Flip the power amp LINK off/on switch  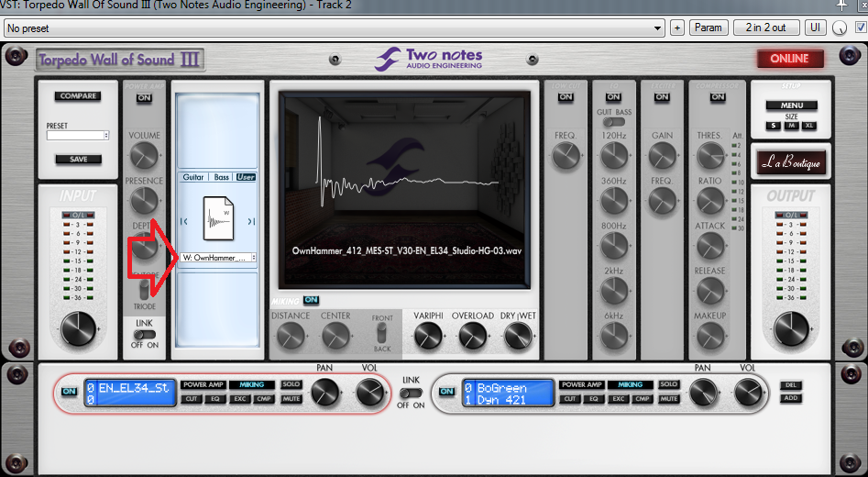[x=145, y=335]
